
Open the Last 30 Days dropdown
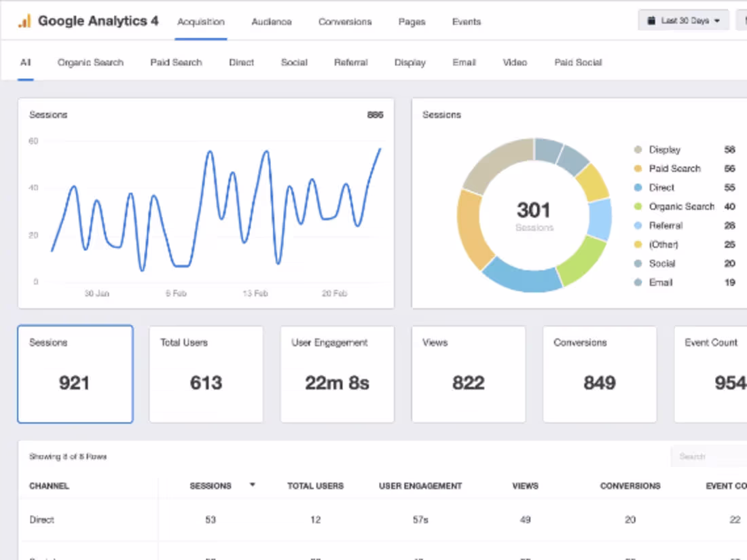[x=683, y=20]
